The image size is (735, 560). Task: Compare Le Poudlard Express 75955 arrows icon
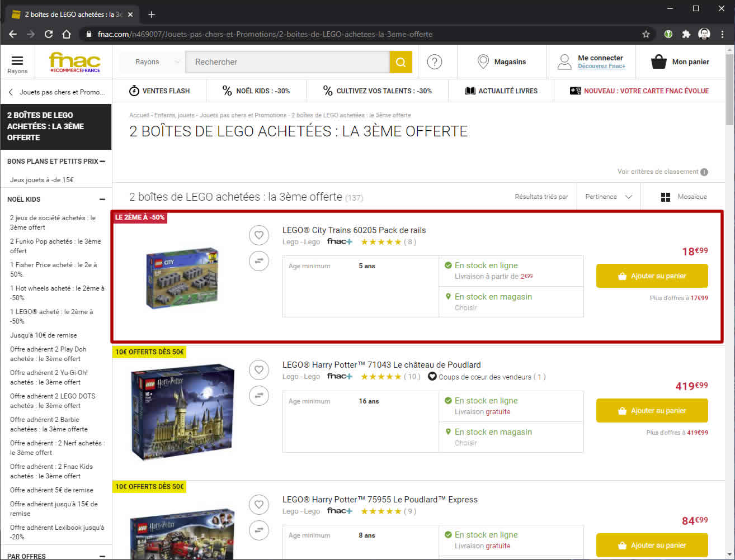(x=259, y=530)
